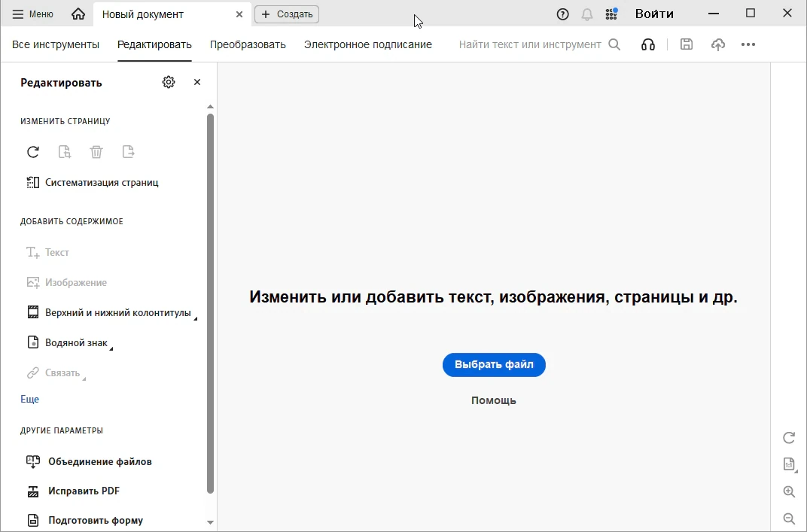Select the Изображение add tool
The height and width of the screenshot is (532, 807).
[66, 282]
